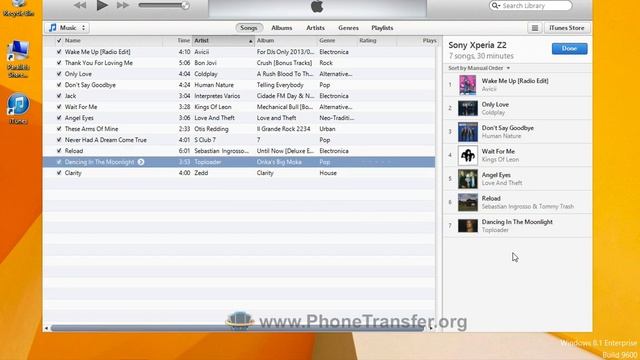640x360 pixels.
Task: Click Reload title in Sony Xperia Z2 playlist
Action: click(491, 198)
